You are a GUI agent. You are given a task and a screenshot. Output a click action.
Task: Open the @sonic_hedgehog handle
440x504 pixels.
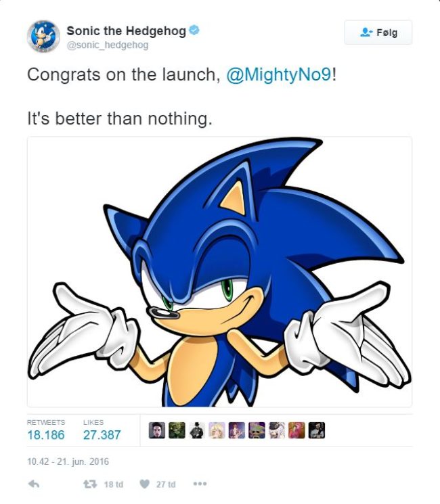pyautogui.click(x=108, y=45)
